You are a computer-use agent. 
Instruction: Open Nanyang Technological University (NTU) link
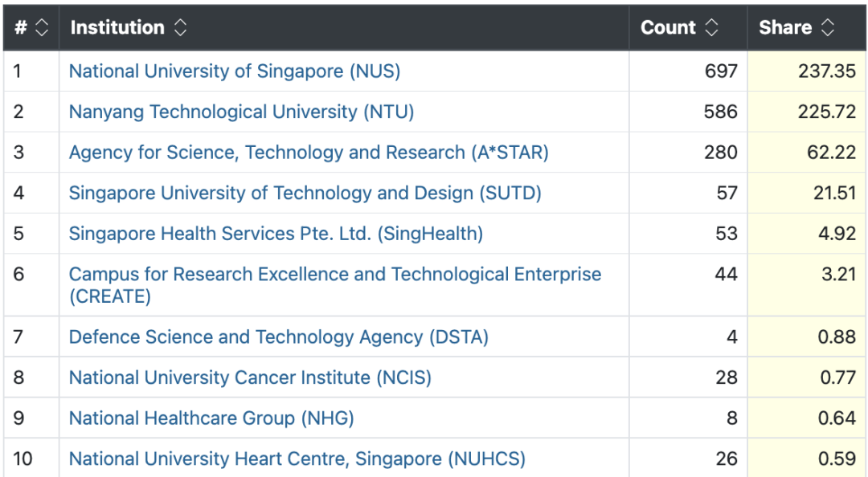point(241,112)
